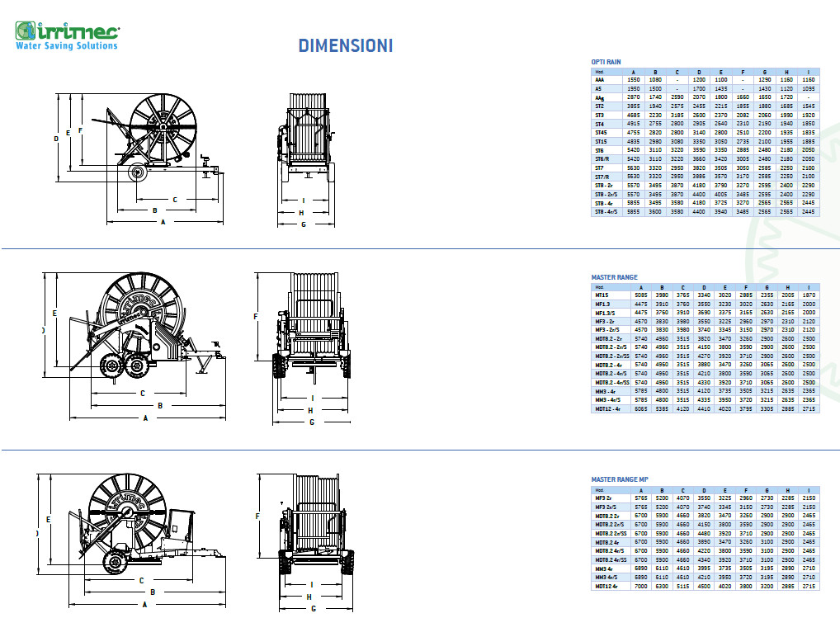Screen dimensions: 840x618
Task: Select row label 'MDT12 4r' in Master Range MP
Action: click(x=606, y=587)
